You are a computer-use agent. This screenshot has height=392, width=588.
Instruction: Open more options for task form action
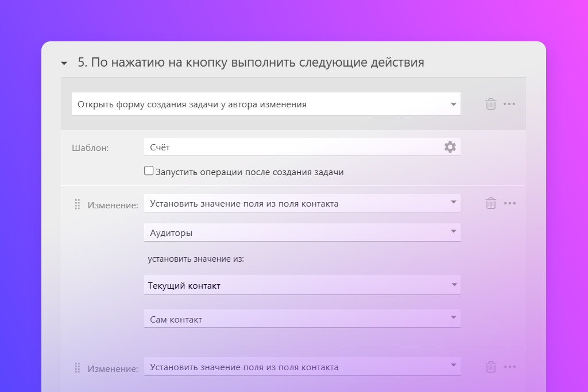point(509,104)
